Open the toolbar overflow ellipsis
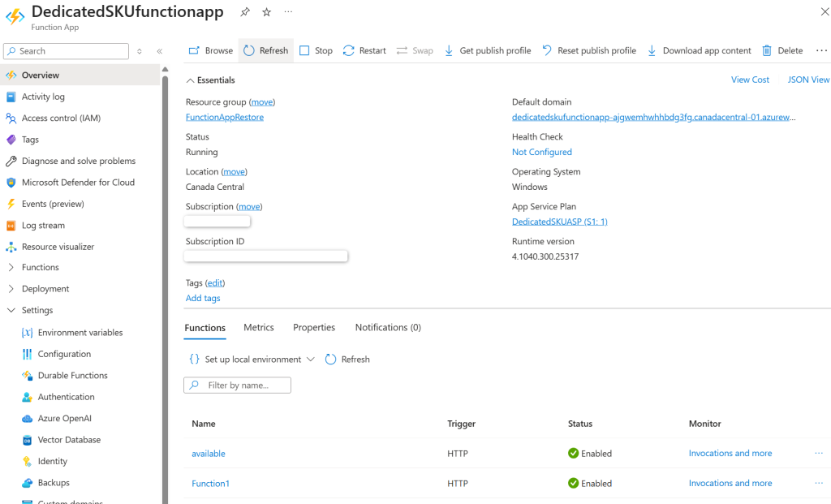Image resolution: width=831 pixels, height=504 pixels. tap(821, 50)
